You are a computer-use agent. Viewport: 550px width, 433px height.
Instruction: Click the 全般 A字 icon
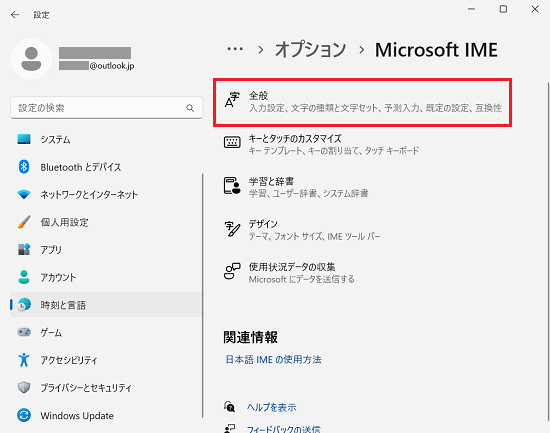coord(232,100)
